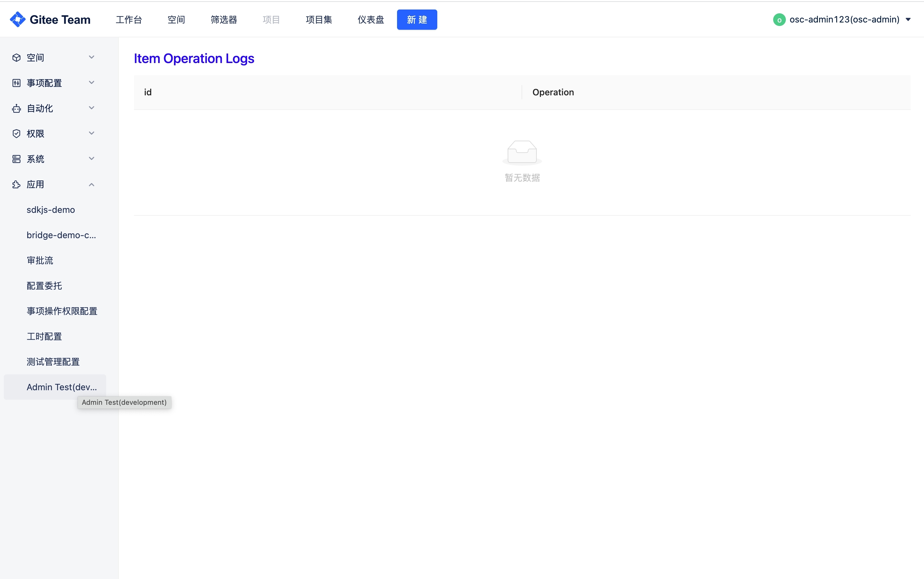Open the 工作台 top navigation item

coord(129,20)
